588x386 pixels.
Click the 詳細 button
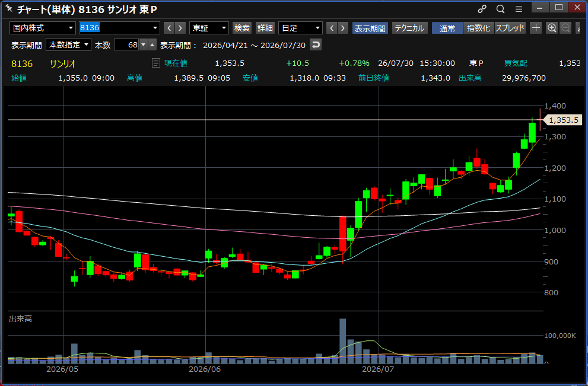tap(265, 28)
